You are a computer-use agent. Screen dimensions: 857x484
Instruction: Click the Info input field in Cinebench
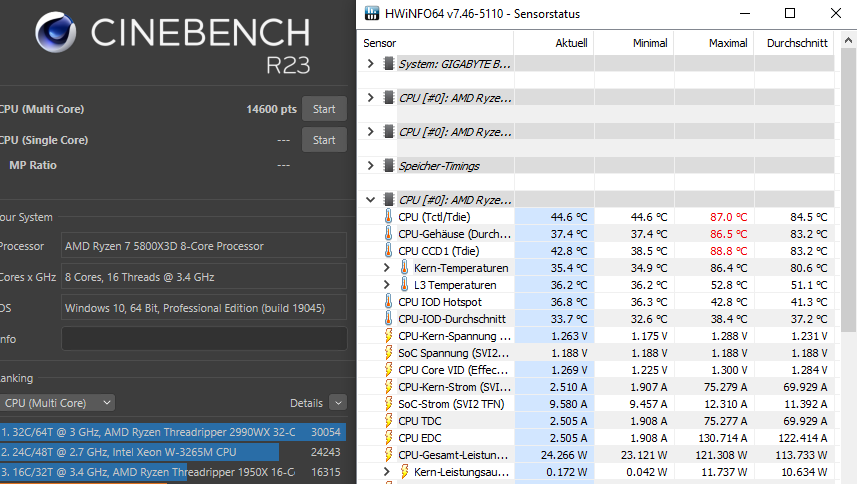(x=204, y=339)
